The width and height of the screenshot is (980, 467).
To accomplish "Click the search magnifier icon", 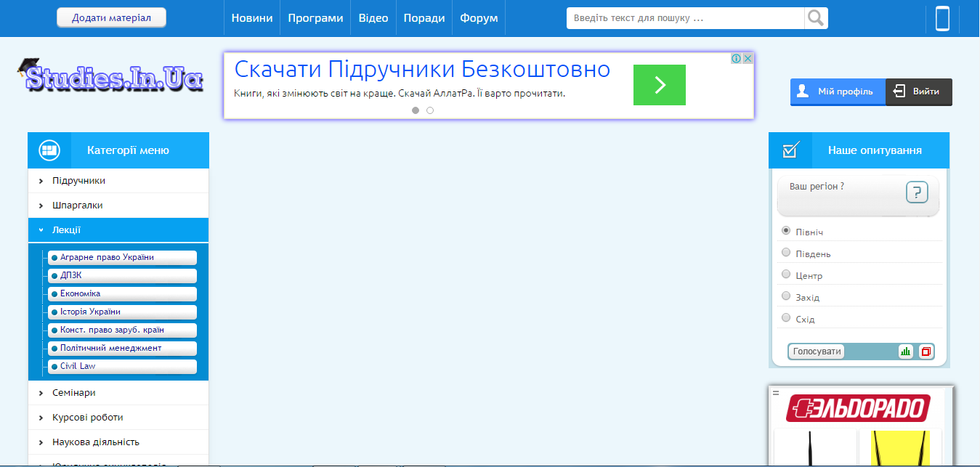I will [x=816, y=18].
